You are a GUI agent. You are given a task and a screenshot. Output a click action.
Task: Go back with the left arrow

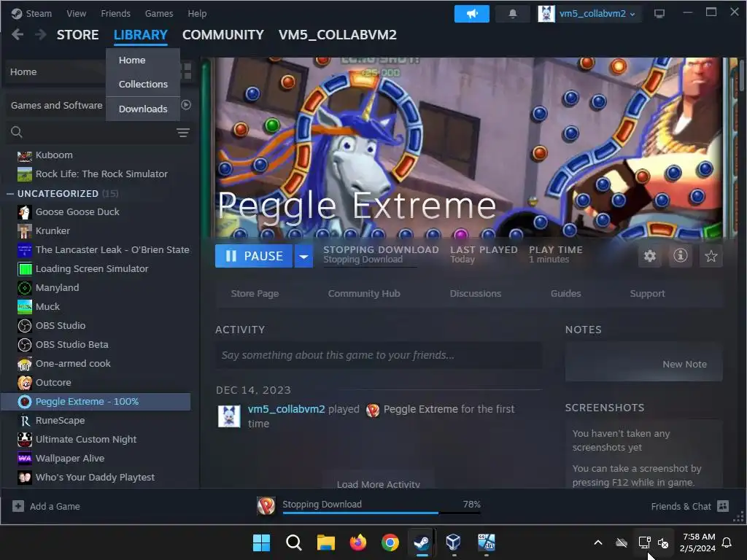coord(18,35)
